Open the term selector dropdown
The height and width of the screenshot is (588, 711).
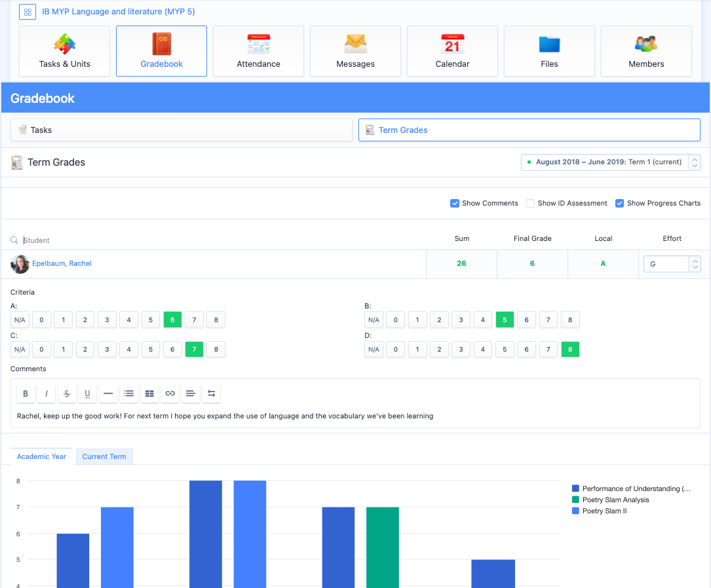coord(611,162)
